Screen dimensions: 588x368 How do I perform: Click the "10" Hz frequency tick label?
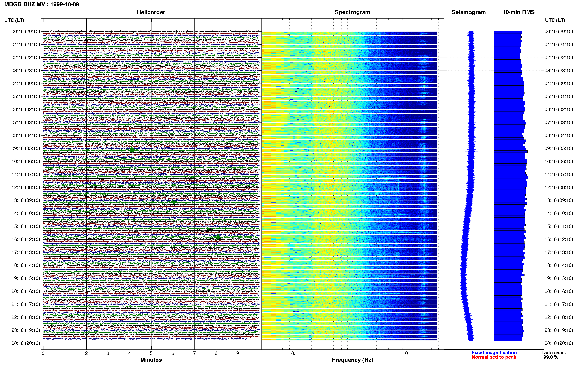[x=405, y=353]
